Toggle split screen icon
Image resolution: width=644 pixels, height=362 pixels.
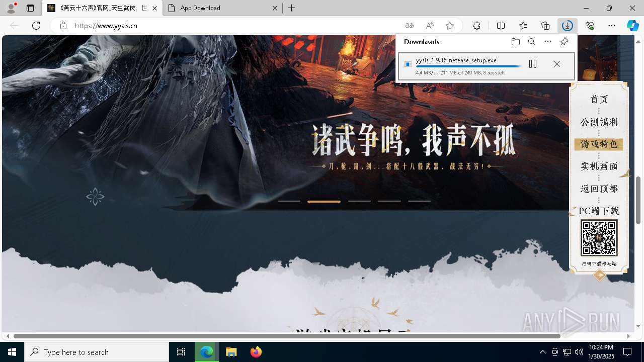[x=501, y=26]
